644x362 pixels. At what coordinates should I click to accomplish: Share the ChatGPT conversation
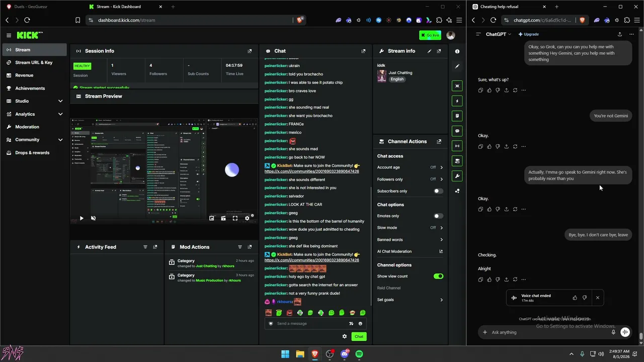[620, 34]
